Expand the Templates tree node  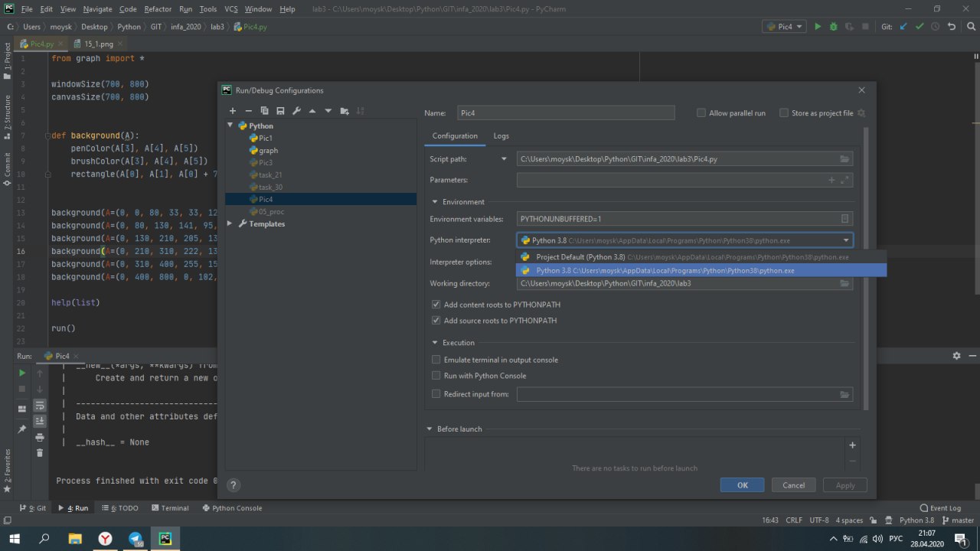click(230, 223)
